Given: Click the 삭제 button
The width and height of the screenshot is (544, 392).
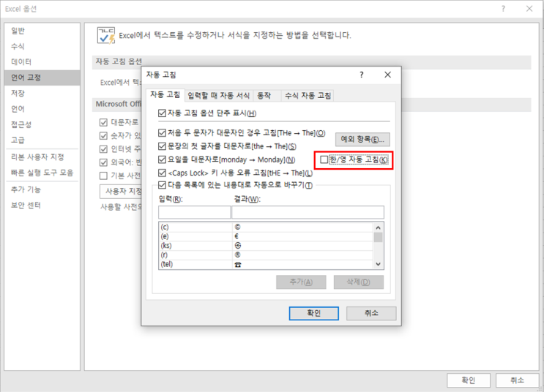Looking at the screenshot, I should [x=359, y=282].
